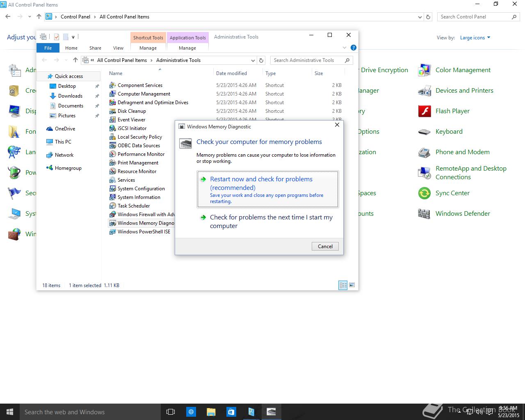Select Quick access in navigation pane
Viewport: 525px width, 420px height.
tap(68, 76)
